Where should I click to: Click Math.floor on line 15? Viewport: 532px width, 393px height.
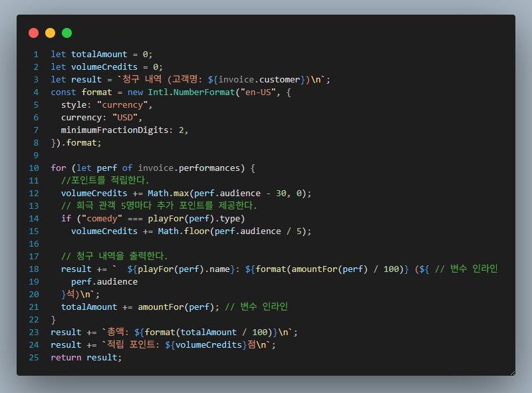coord(184,231)
